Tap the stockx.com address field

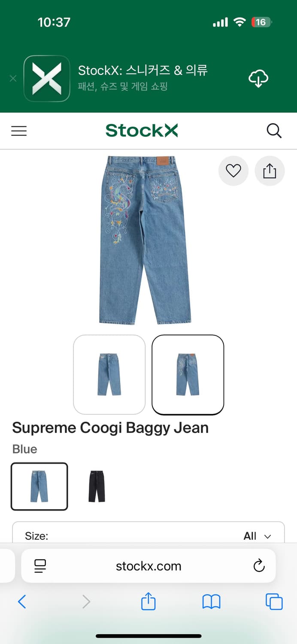point(148,566)
